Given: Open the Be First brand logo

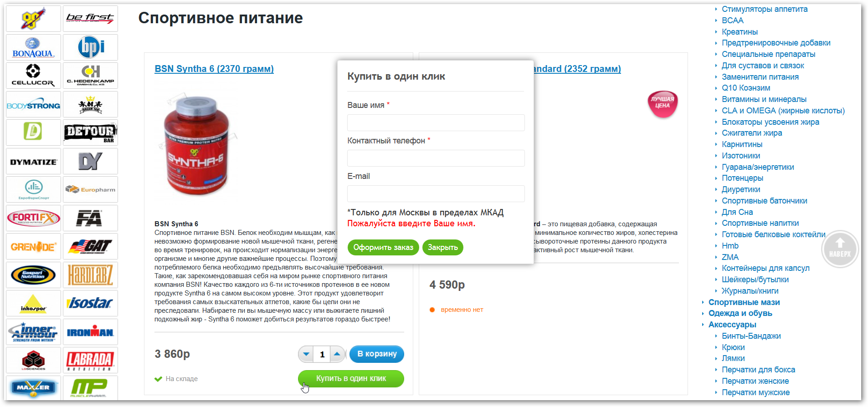Looking at the screenshot, I should point(90,19).
